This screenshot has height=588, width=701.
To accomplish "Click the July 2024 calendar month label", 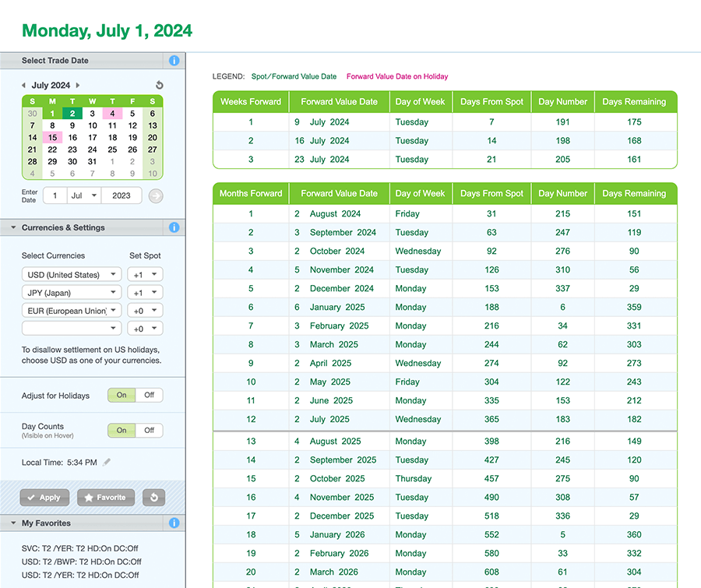I will tap(51, 85).
